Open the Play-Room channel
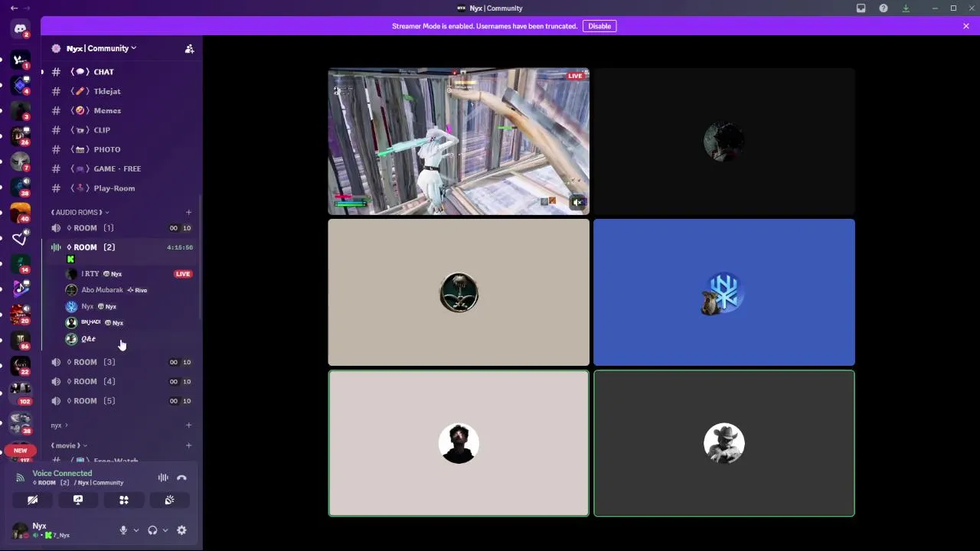980x551 pixels. [x=122, y=188]
